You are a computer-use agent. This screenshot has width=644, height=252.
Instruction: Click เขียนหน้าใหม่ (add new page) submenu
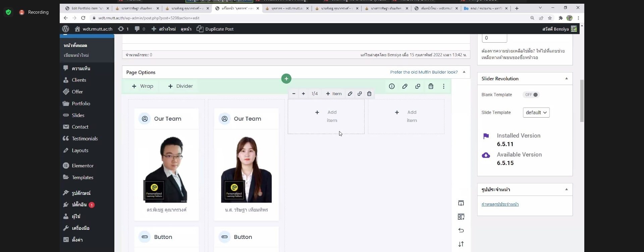tap(76, 55)
